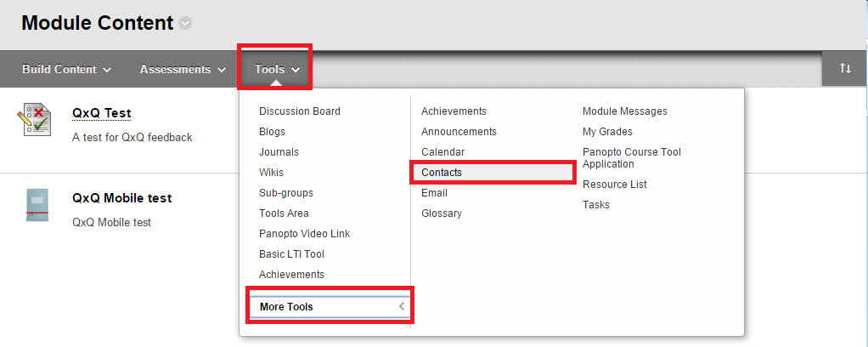This screenshot has height=347, width=868.
Task: Select Tools Area menu entry
Action: point(284,213)
